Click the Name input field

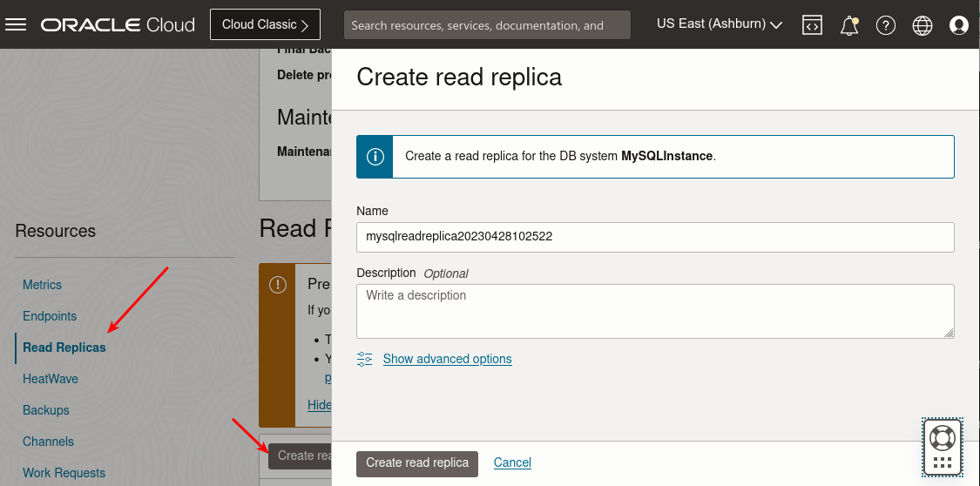[x=655, y=238]
